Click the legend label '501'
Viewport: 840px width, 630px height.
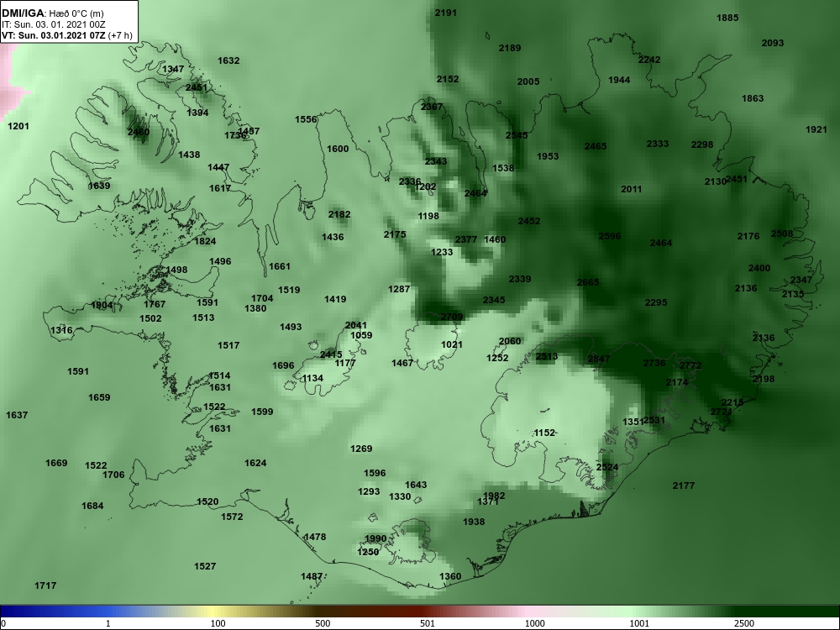427,623
